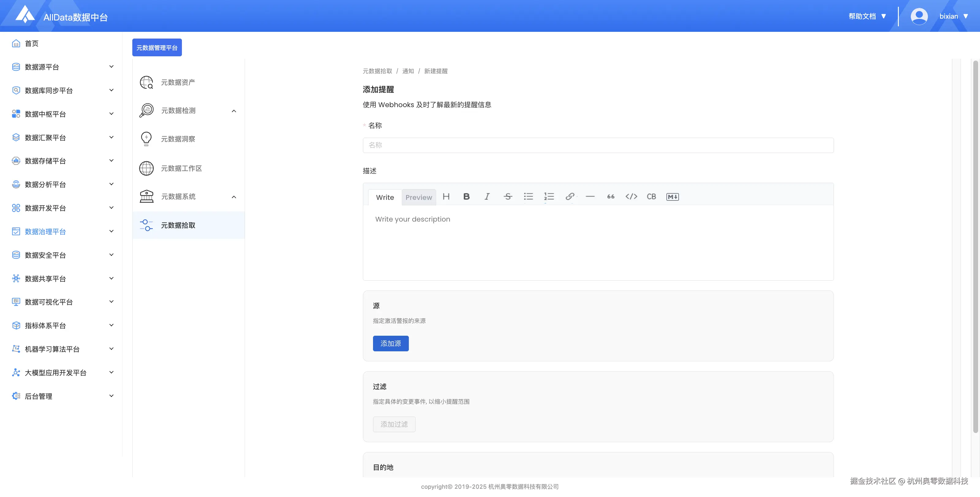
Task: Insert an unordered bullet list
Action: 528,196
